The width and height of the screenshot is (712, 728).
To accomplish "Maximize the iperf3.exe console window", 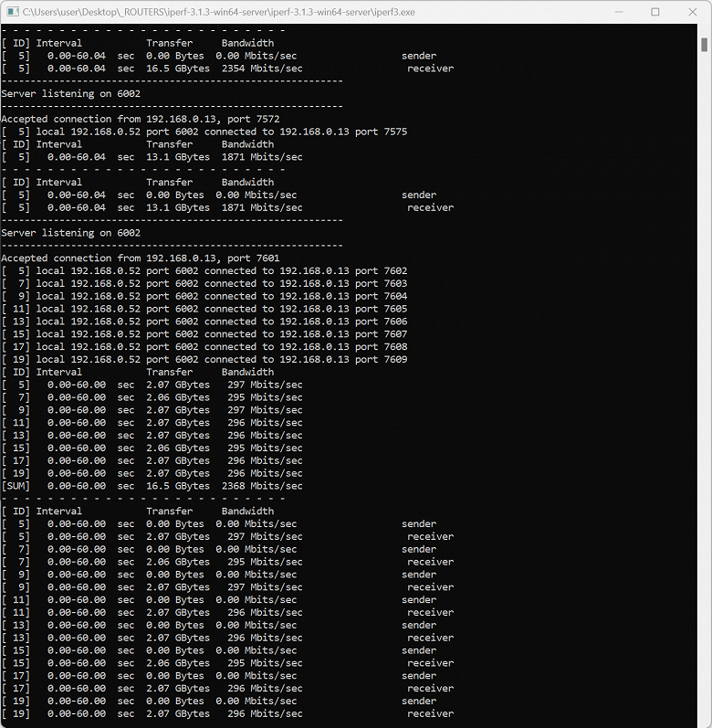I will click(654, 12).
